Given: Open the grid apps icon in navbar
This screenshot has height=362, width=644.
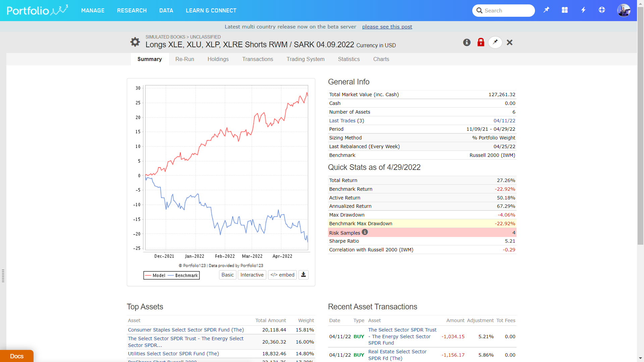Looking at the screenshot, I should tap(565, 10).
